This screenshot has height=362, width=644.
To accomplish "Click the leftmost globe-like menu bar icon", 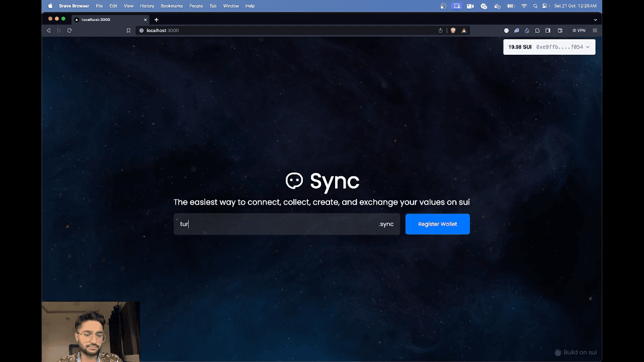I will (443, 6).
